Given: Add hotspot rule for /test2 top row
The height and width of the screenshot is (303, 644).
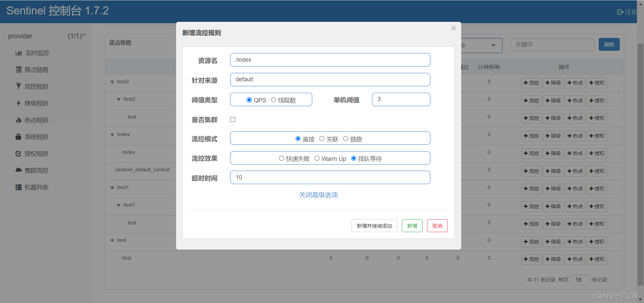Looking at the screenshot, I should pos(575,83).
